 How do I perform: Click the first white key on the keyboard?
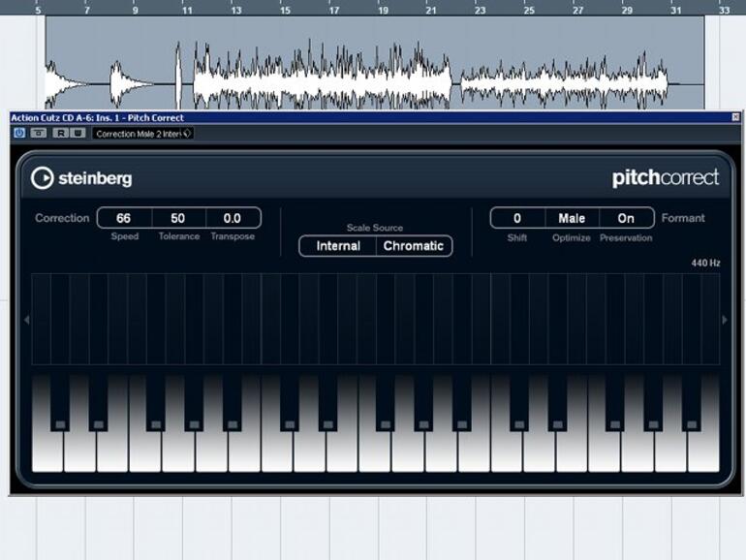[47, 450]
